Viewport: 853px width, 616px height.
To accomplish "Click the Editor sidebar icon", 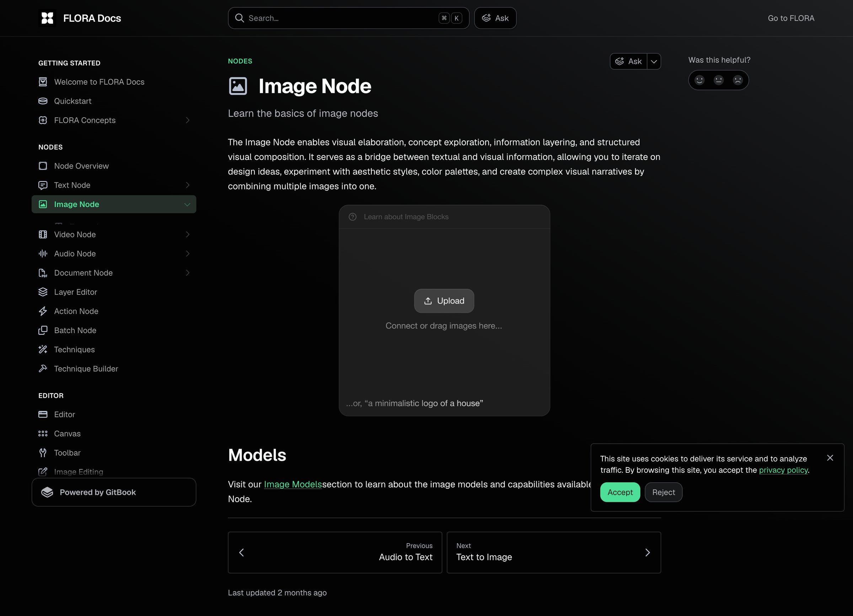I will point(43,414).
